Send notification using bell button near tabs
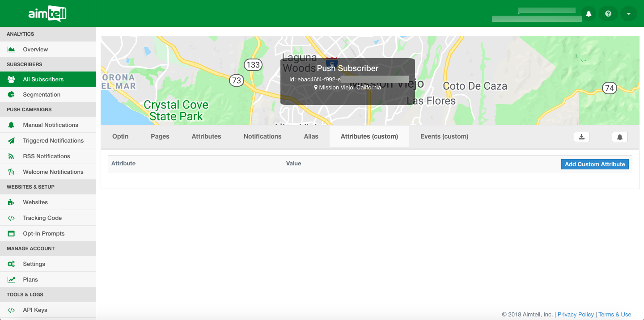The image size is (644, 320). [x=619, y=137]
